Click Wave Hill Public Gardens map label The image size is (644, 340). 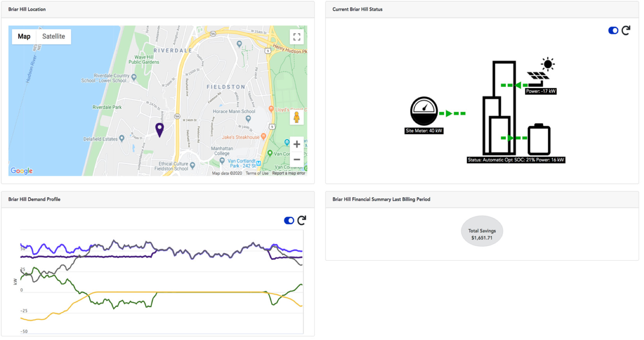(x=144, y=60)
